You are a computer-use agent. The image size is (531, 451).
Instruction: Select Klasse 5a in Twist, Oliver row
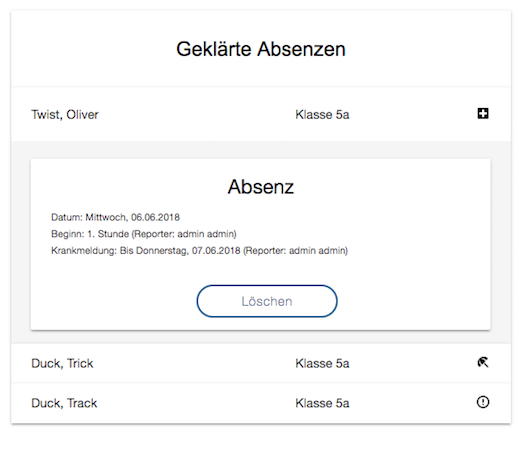322,114
